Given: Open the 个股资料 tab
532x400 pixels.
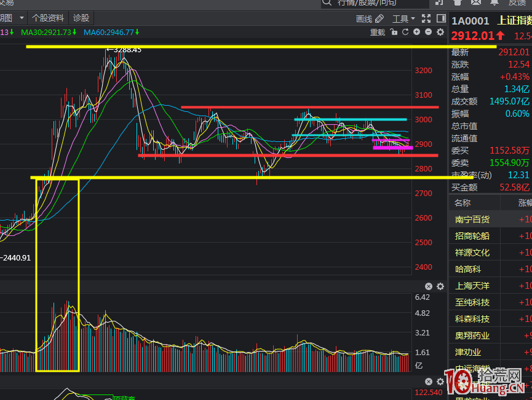Looking at the screenshot, I should [47, 18].
